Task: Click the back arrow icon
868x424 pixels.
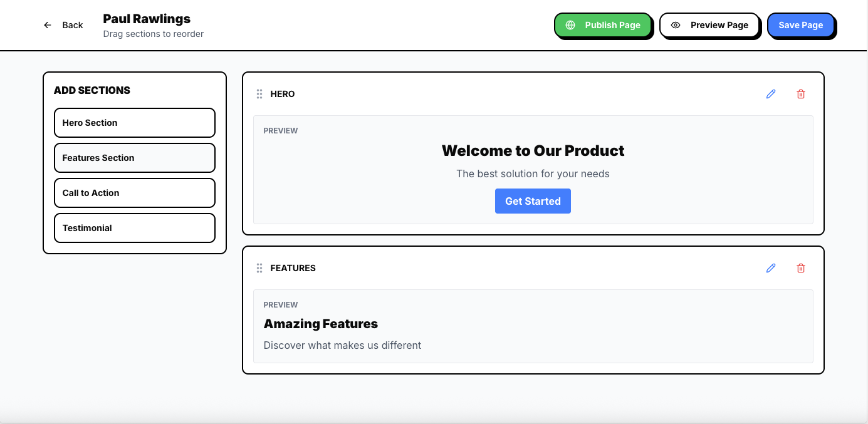Action: (48, 25)
